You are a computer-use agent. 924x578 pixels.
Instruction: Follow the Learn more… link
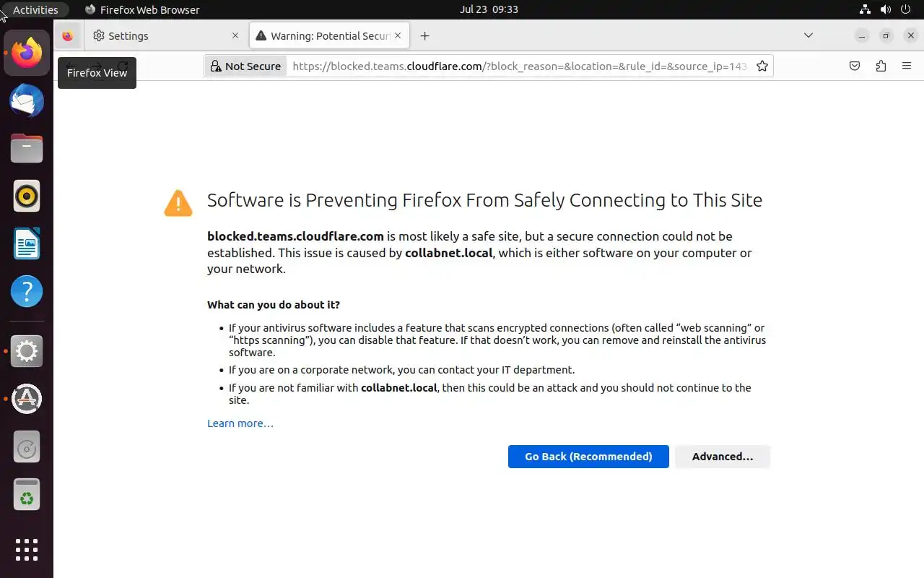pyautogui.click(x=240, y=423)
